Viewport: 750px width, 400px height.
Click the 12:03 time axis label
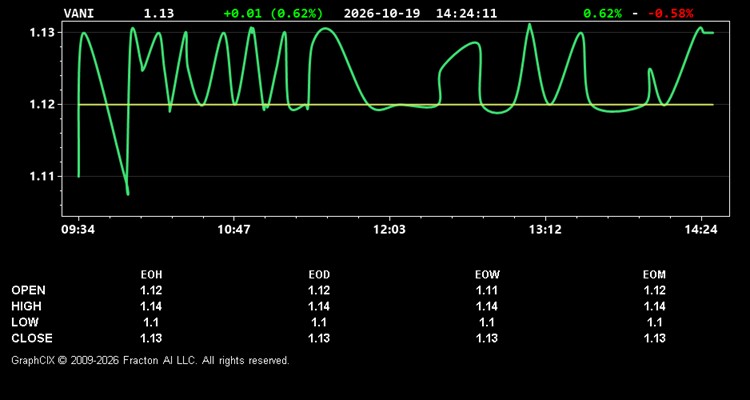(x=389, y=230)
